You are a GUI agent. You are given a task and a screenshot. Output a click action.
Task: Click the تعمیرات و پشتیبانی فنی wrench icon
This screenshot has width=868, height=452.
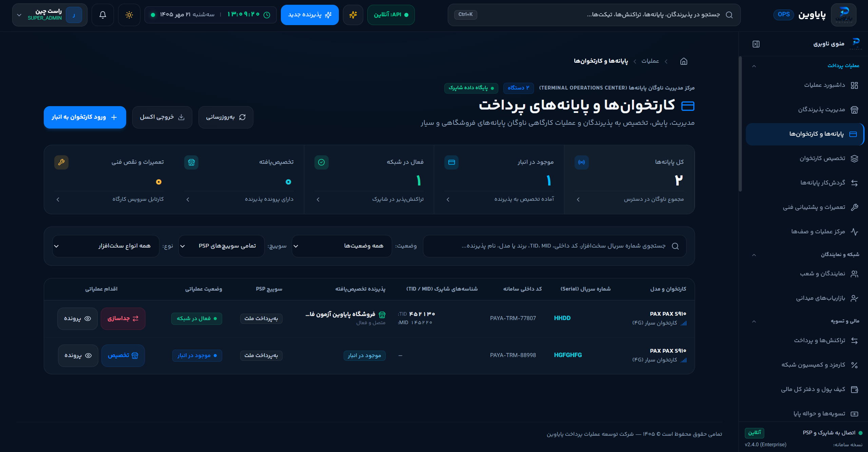(x=854, y=207)
